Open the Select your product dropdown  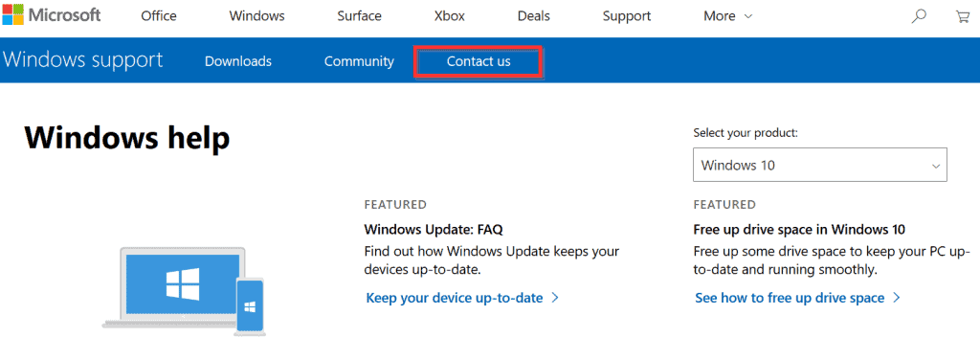[820, 165]
